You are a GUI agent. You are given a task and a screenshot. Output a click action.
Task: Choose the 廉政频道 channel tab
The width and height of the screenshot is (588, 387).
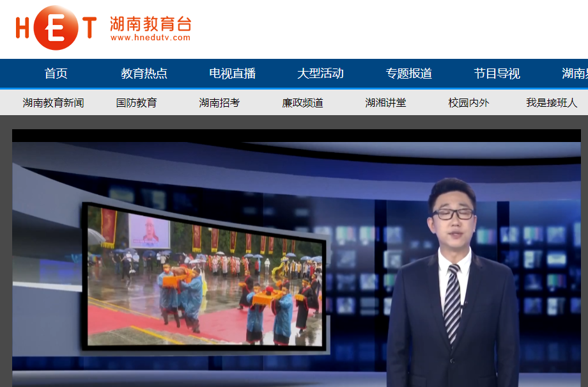click(x=302, y=102)
